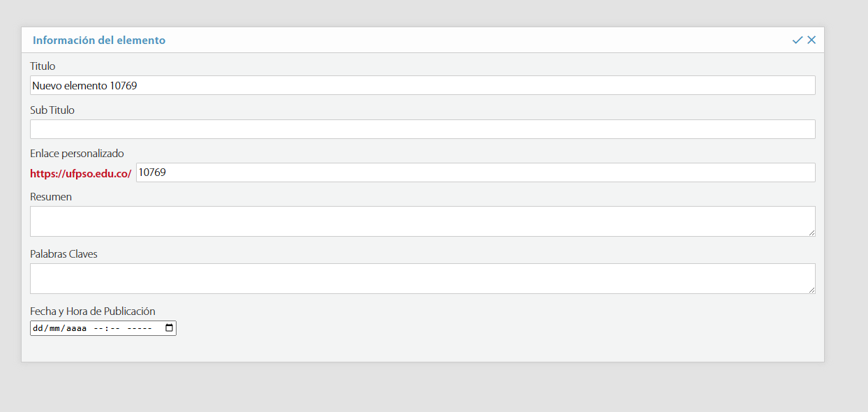The width and height of the screenshot is (868, 412).
Task: Click the Enlace personalizado label
Action: click(x=77, y=154)
